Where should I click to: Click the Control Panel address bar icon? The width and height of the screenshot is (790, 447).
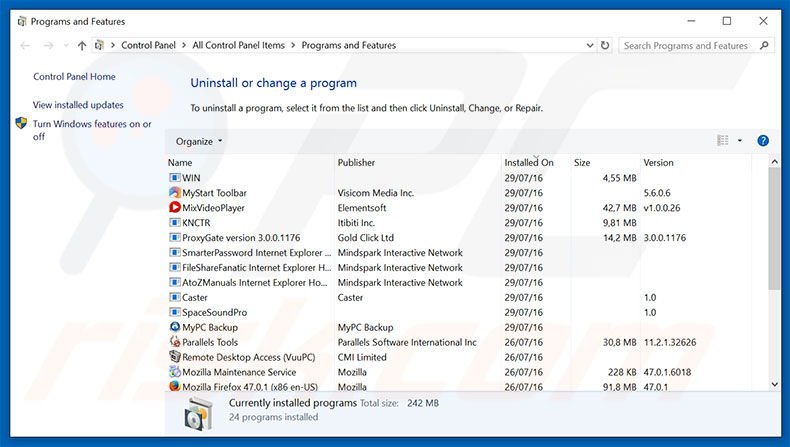(x=99, y=45)
